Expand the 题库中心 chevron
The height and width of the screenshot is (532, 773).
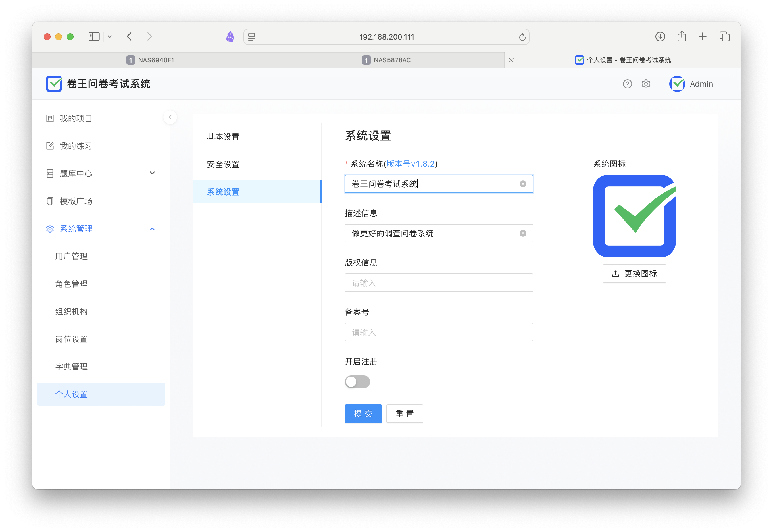(x=152, y=173)
